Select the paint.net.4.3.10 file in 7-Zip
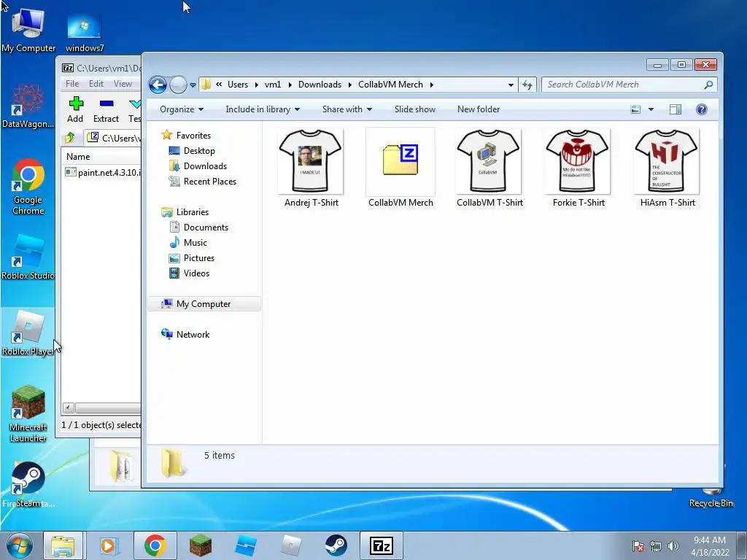Screen dimensions: 747x560 pos(102,172)
